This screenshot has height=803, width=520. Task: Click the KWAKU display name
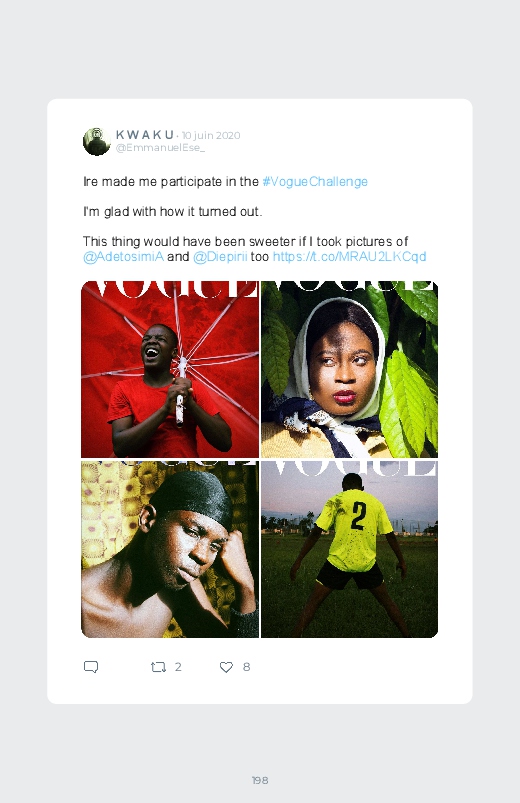coord(144,135)
